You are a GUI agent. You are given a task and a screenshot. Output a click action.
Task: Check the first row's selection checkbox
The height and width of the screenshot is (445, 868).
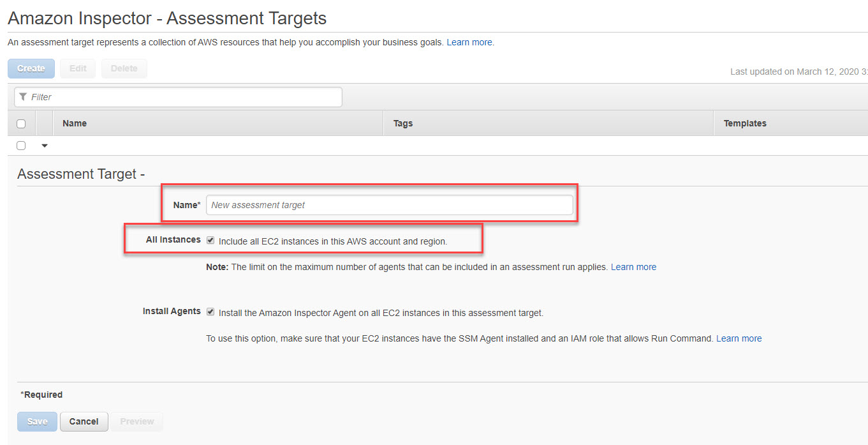tap(20, 145)
